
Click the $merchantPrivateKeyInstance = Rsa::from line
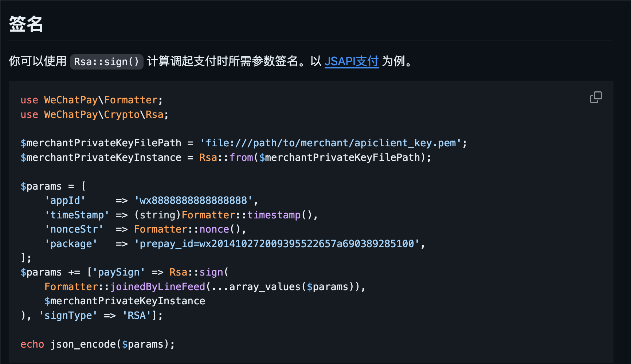point(226,158)
